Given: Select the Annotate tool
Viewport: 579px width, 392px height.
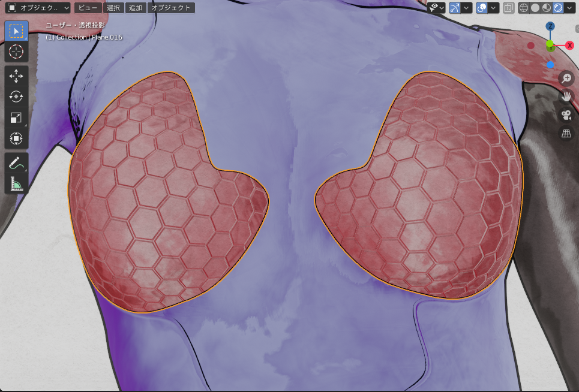Looking at the screenshot, I should 16,162.
